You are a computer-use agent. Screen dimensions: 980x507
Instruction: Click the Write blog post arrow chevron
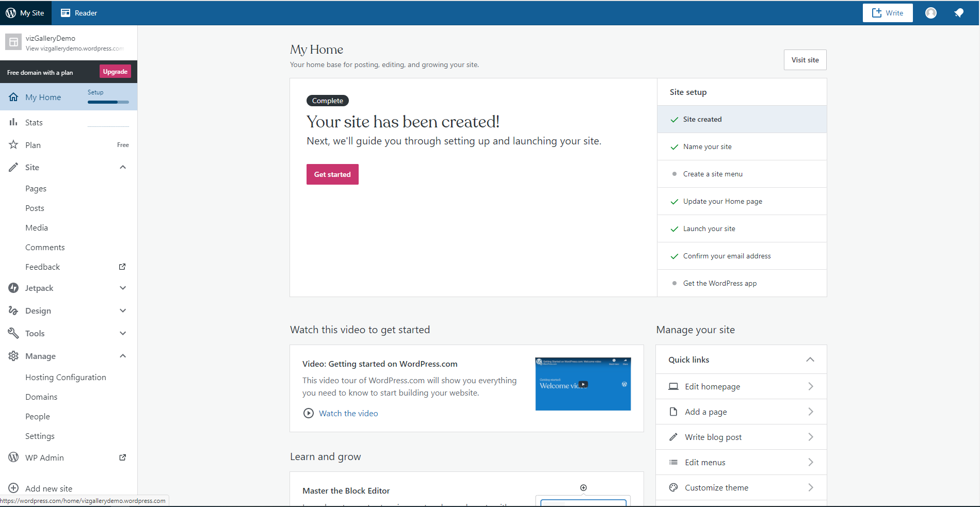[811, 437]
